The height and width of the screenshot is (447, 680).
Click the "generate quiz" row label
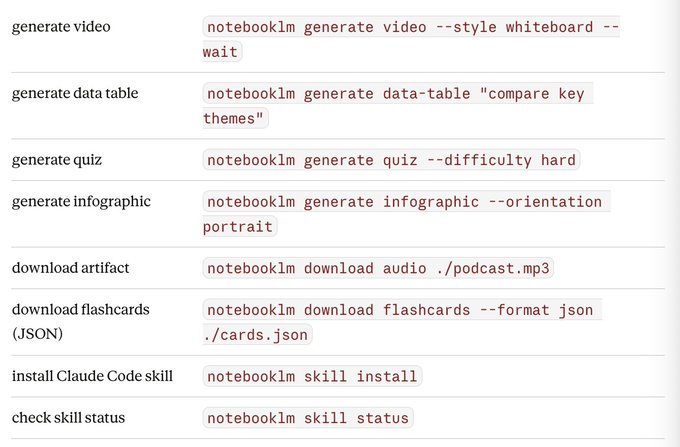pos(57,159)
